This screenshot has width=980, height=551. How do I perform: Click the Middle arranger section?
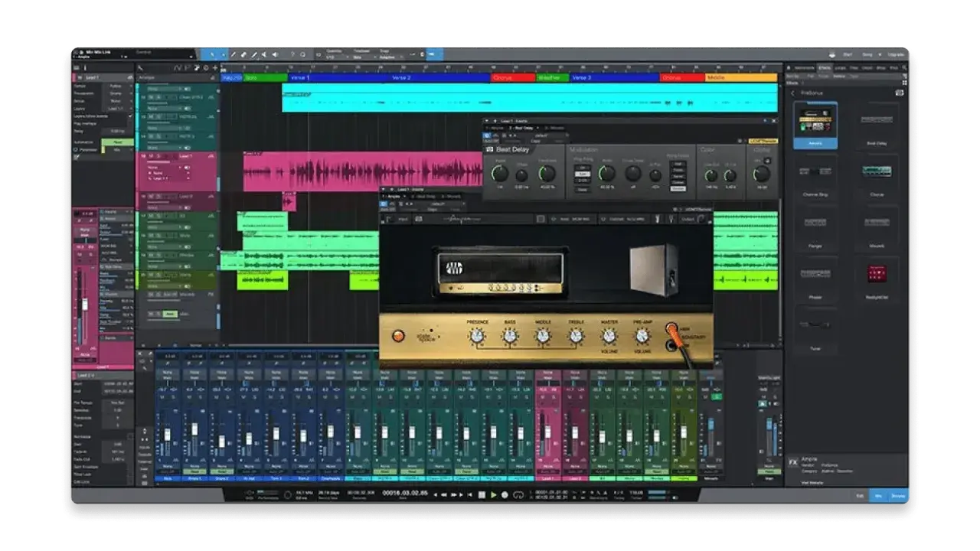click(741, 77)
